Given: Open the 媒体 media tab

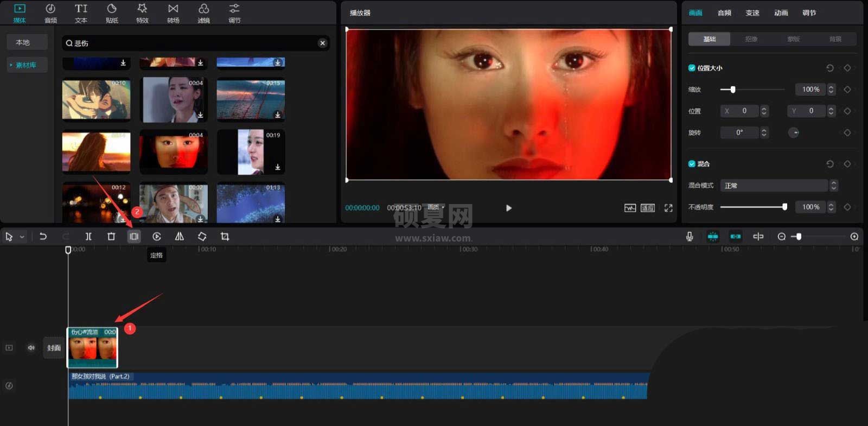Looking at the screenshot, I should tap(20, 13).
